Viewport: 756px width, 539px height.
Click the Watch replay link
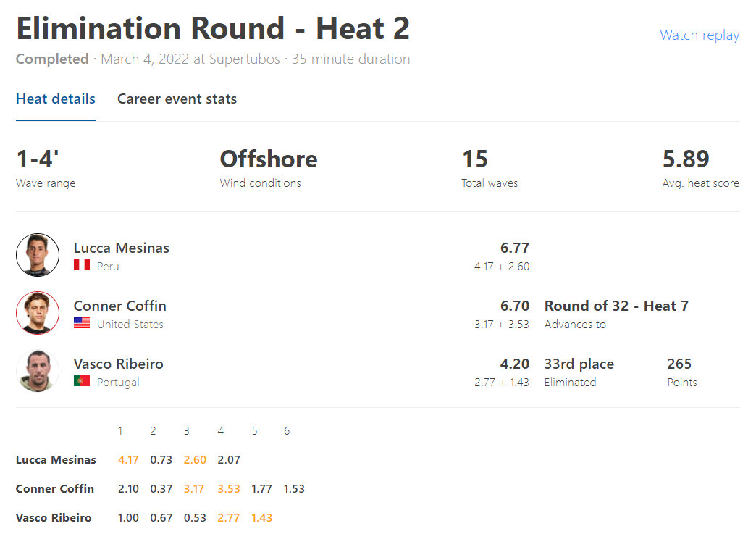699,35
